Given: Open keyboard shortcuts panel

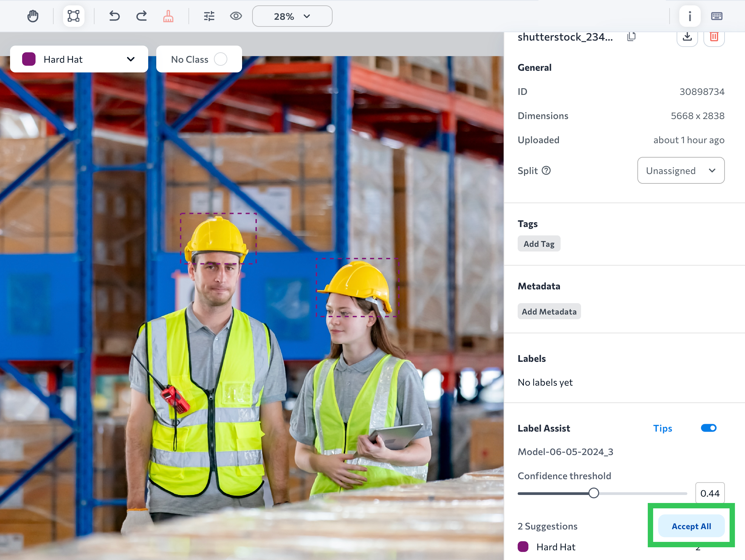Looking at the screenshot, I should click(x=717, y=16).
